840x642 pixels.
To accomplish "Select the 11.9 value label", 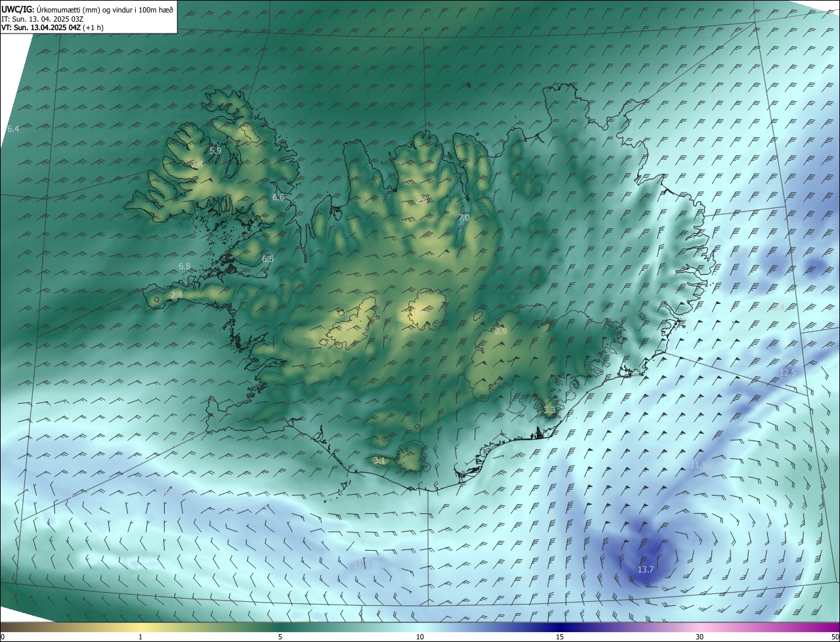I will [698, 465].
